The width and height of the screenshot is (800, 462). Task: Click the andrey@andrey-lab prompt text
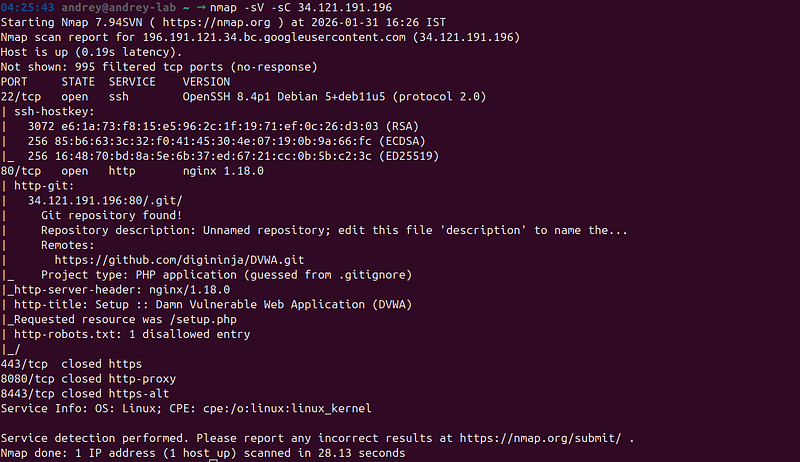[x=118, y=8]
